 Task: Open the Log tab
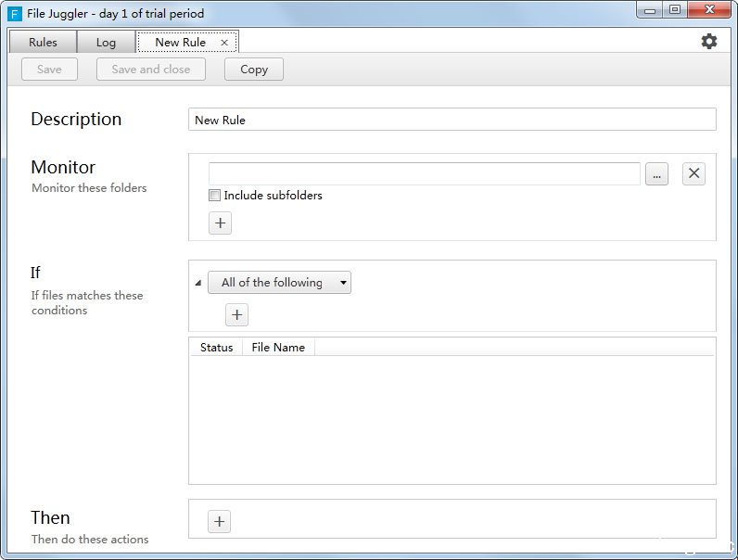pos(106,42)
